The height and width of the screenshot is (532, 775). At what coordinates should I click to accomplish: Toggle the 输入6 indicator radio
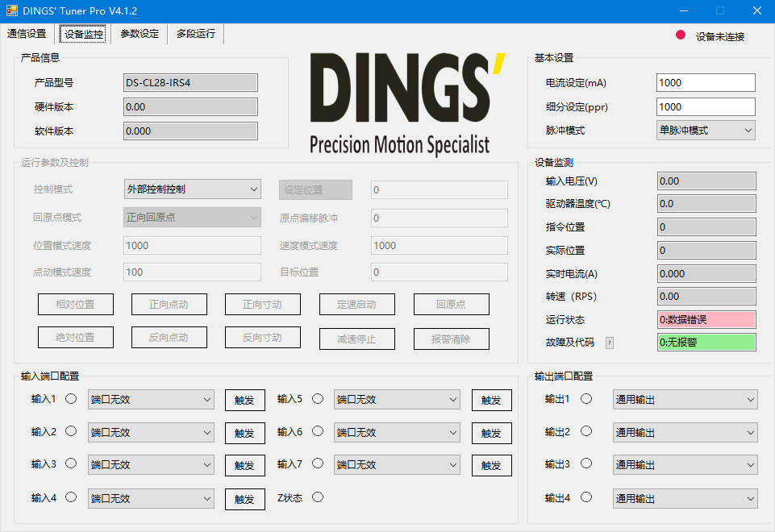(318, 431)
